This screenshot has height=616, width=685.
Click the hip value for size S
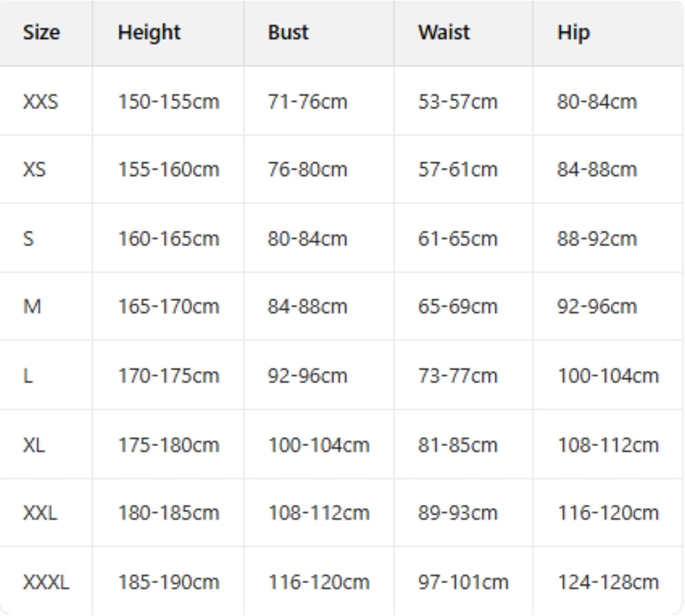597,238
